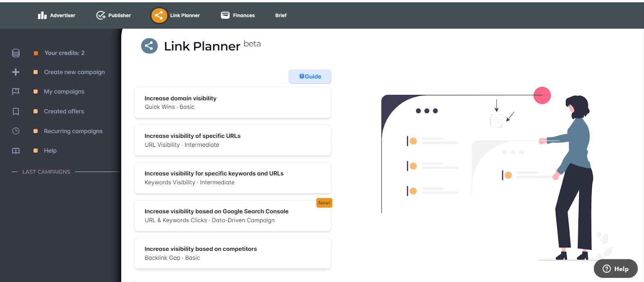644x282 pixels.
Task: Click the Advertiser bar chart icon
Action: 42,15
